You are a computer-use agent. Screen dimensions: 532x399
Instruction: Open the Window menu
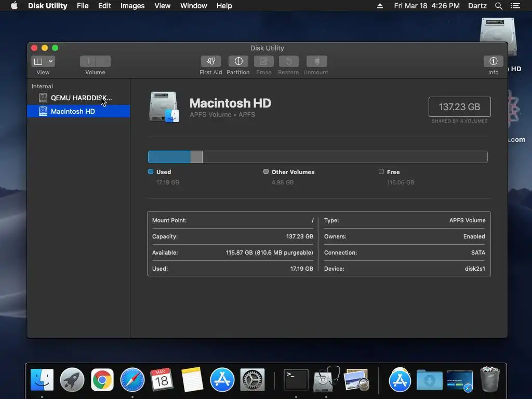193,6
